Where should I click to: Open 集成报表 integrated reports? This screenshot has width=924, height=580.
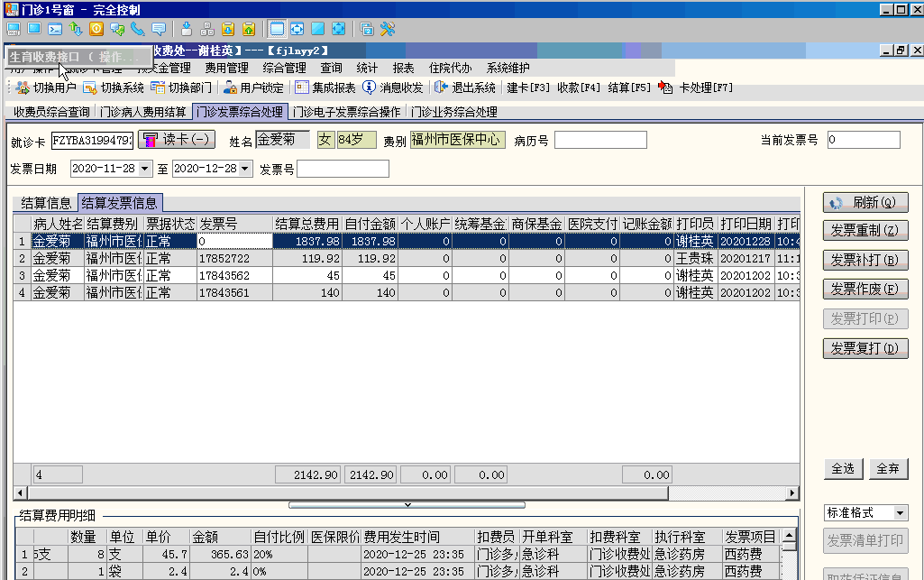pyautogui.click(x=302, y=87)
